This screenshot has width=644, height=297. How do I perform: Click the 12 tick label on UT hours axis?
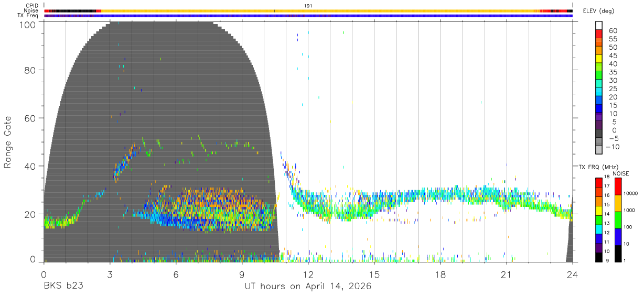click(x=308, y=274)
